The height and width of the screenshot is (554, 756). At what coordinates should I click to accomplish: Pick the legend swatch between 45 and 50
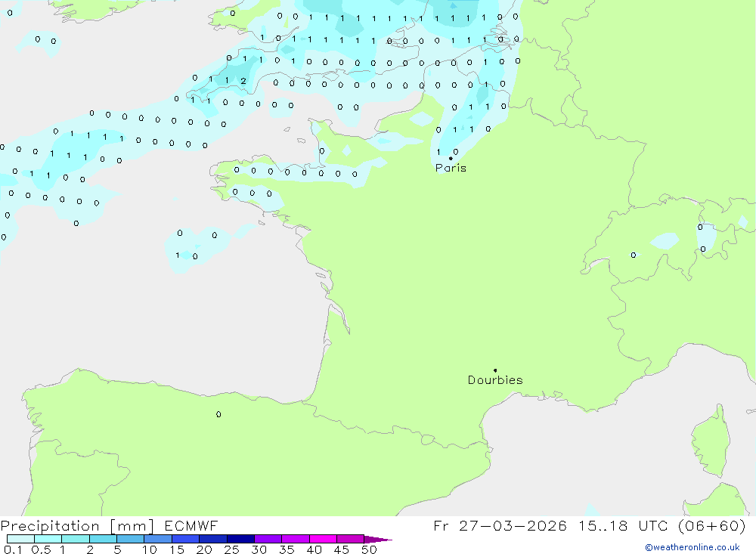click(x=351, y=539)
